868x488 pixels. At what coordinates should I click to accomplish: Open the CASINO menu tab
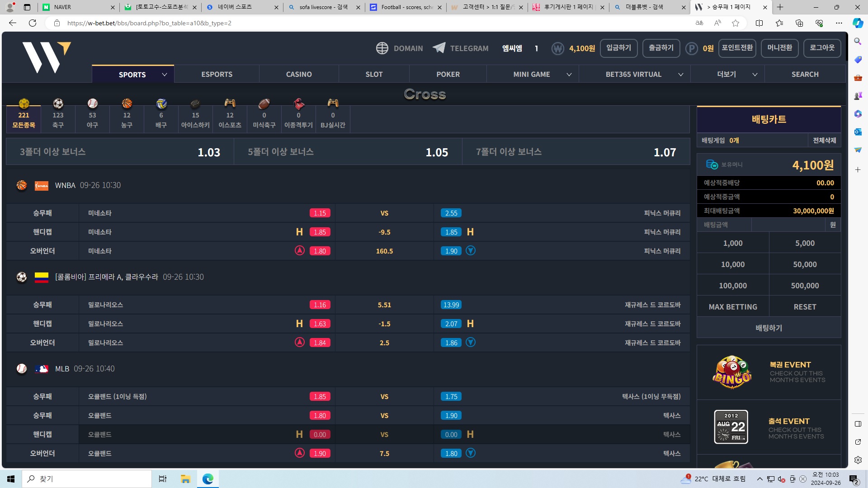click(299, 75)
